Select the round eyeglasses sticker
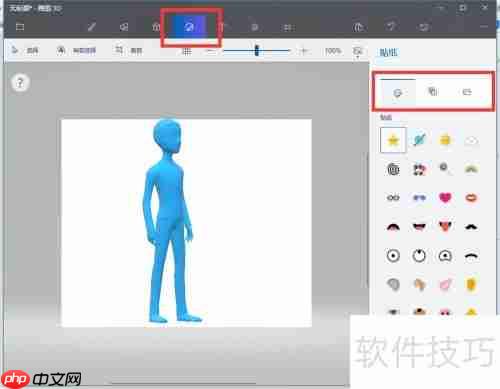Image resolution: width=500 pixels, height=389 pixels. (x=393, y=198)
